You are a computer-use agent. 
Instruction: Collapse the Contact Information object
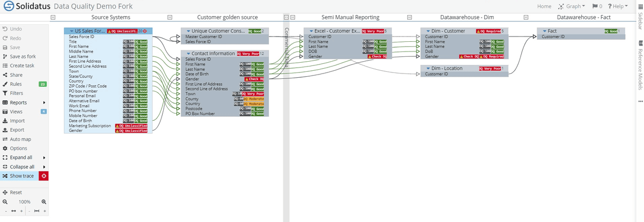click(x=188, y=54)
